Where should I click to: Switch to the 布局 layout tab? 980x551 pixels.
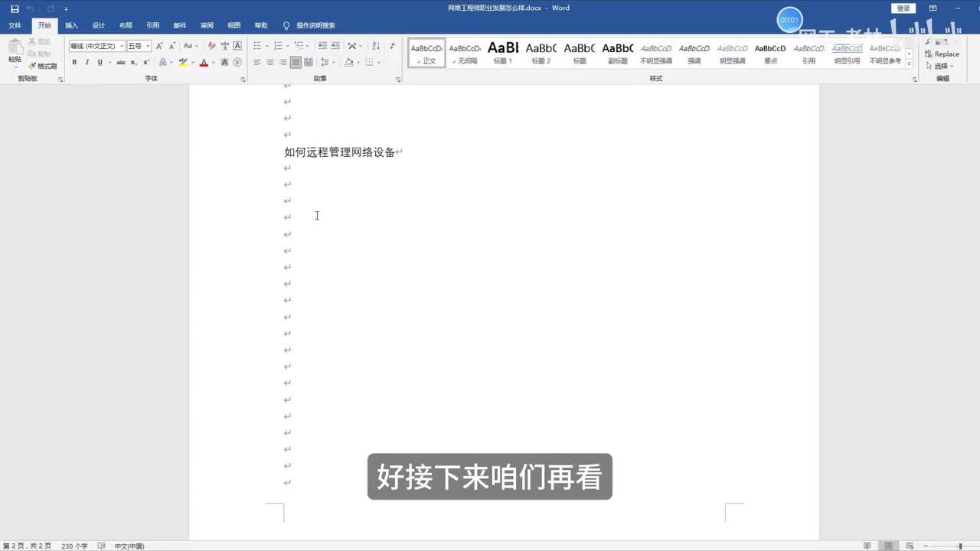pyautogui.click(x=126, y=25)
